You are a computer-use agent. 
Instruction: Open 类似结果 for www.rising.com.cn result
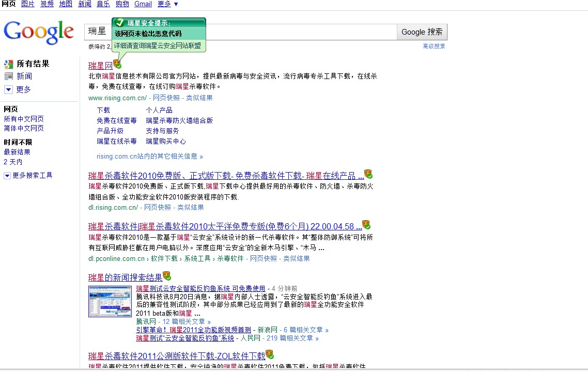click(199, 98)
